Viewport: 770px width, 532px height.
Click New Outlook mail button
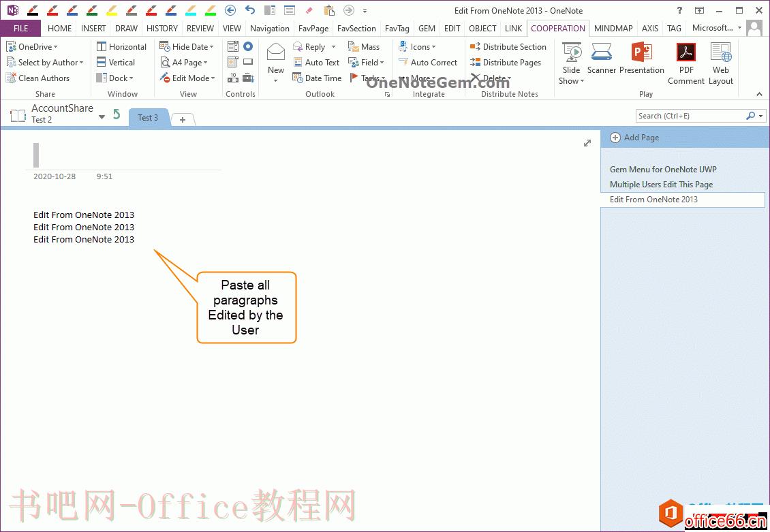pos(275,63)
